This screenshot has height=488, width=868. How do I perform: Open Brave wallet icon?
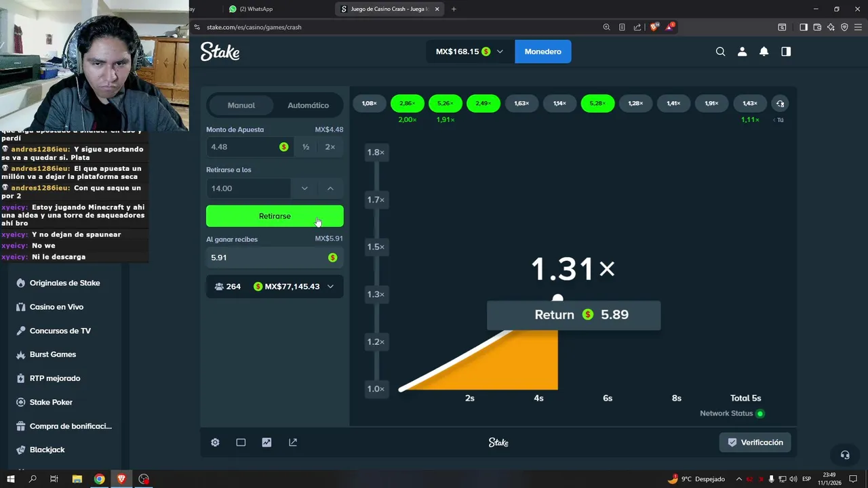(x=817, y=27)
